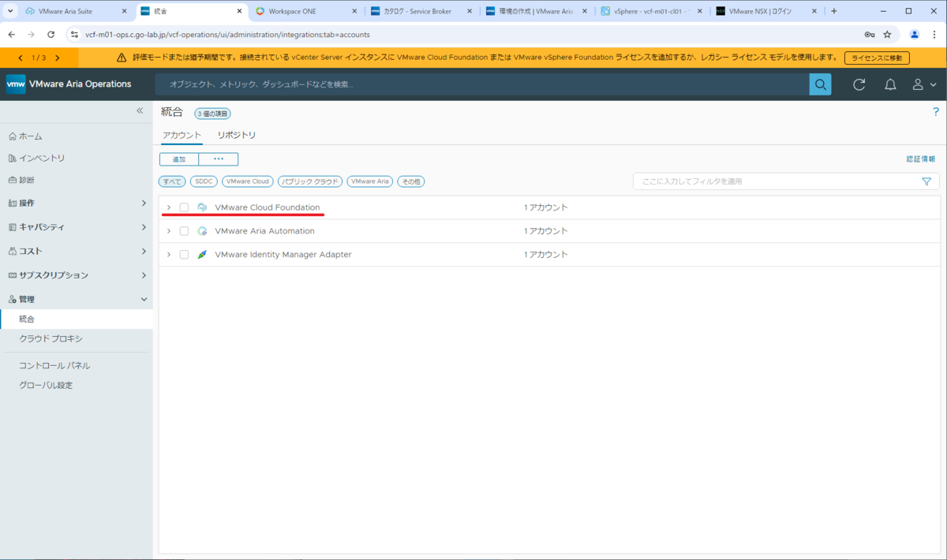Open the password key icon in address bar

click(869, 35)
